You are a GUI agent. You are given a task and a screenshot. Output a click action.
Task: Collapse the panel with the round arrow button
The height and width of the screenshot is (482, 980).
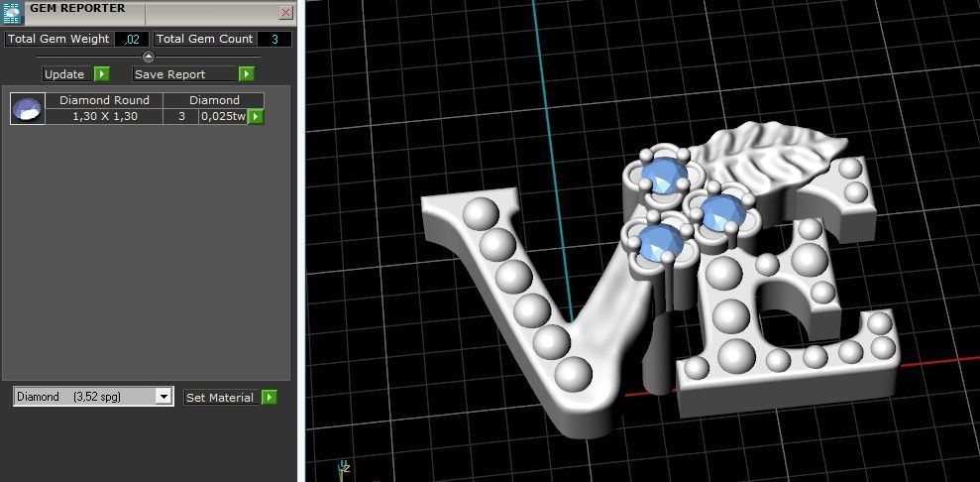[148, 57]
